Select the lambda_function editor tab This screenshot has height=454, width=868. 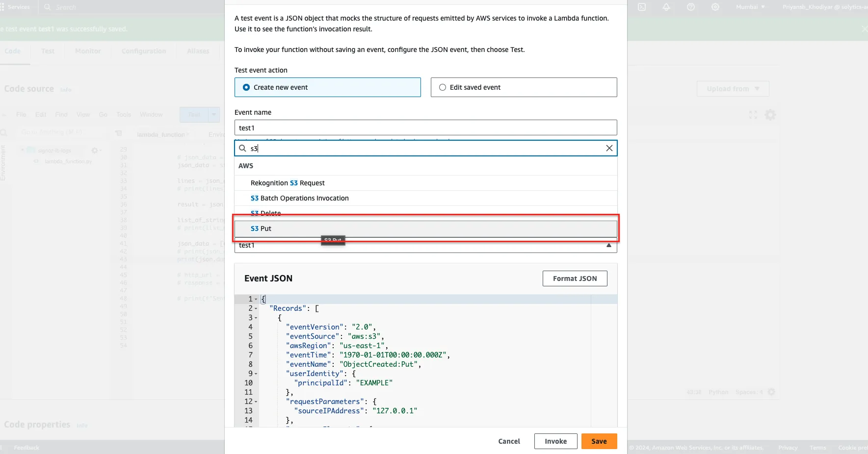161,134
